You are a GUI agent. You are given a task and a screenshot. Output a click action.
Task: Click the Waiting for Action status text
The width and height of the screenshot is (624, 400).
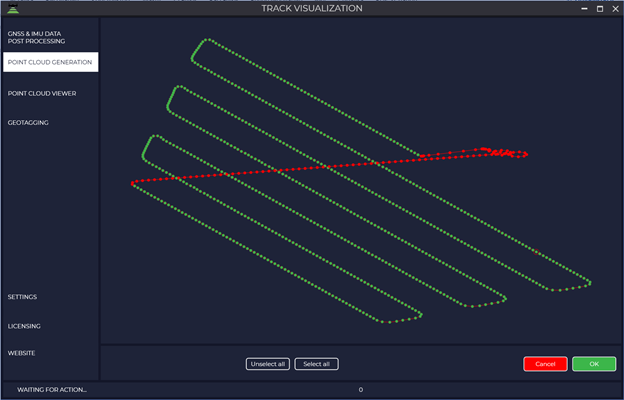[53, 389]
